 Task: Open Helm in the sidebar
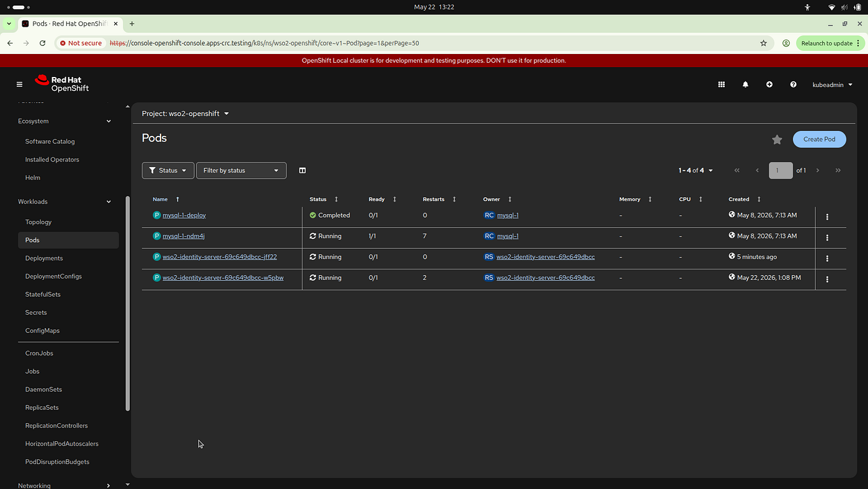[x=33, y=177]
